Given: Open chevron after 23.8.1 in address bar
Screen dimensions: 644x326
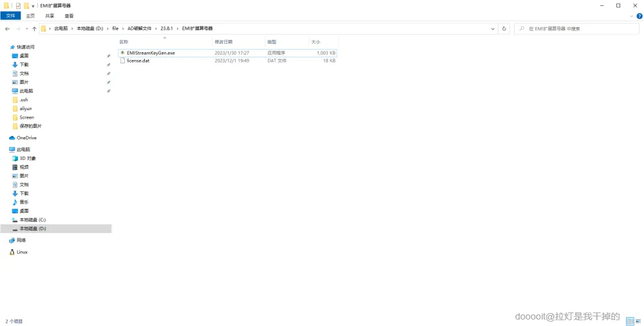Looking at the screenshot, I should [178, 28].
